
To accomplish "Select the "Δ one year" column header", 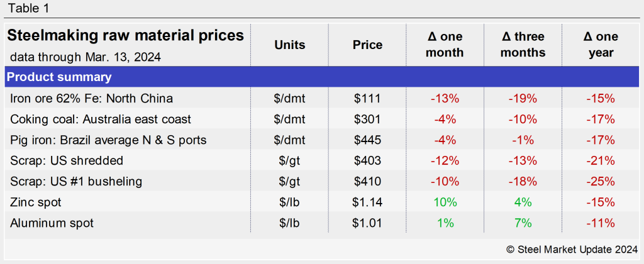I will (x=601, y=45).
